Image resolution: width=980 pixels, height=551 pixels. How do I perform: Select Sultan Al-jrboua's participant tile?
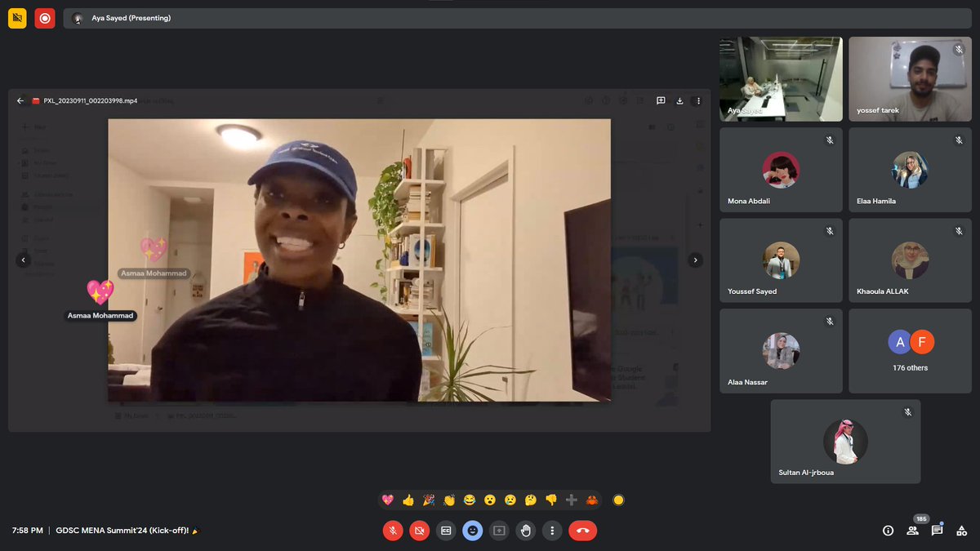845,442
